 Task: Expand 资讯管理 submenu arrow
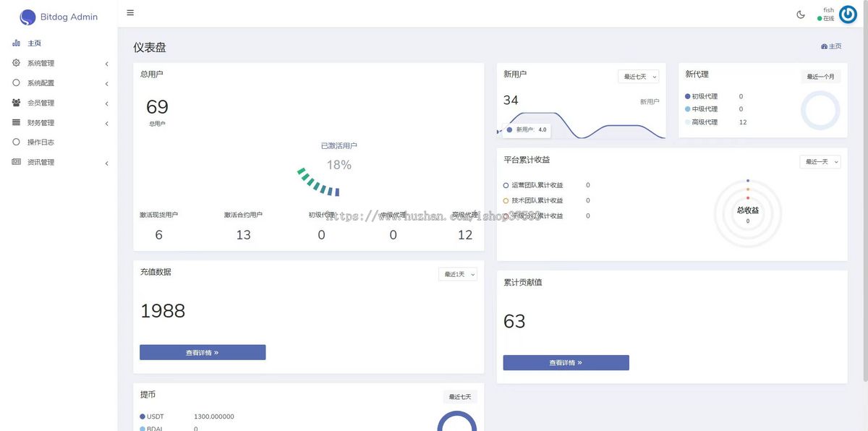(106, 163)
